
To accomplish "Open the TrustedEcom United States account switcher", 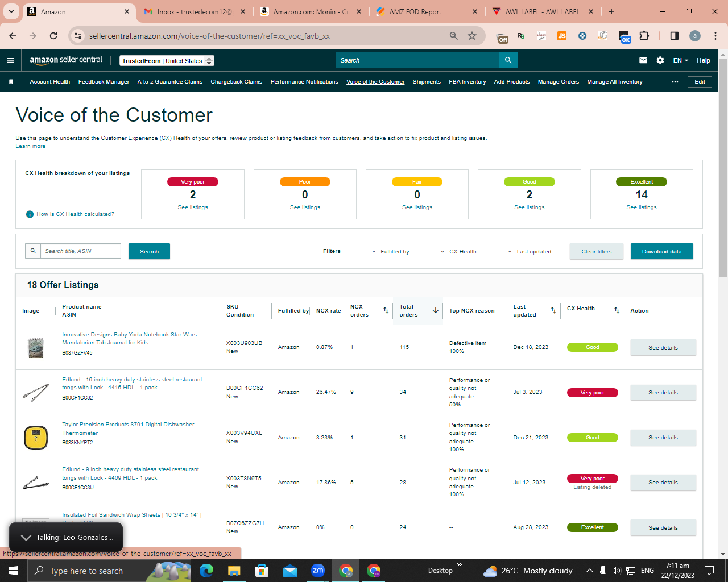I will tap(167, 61).
